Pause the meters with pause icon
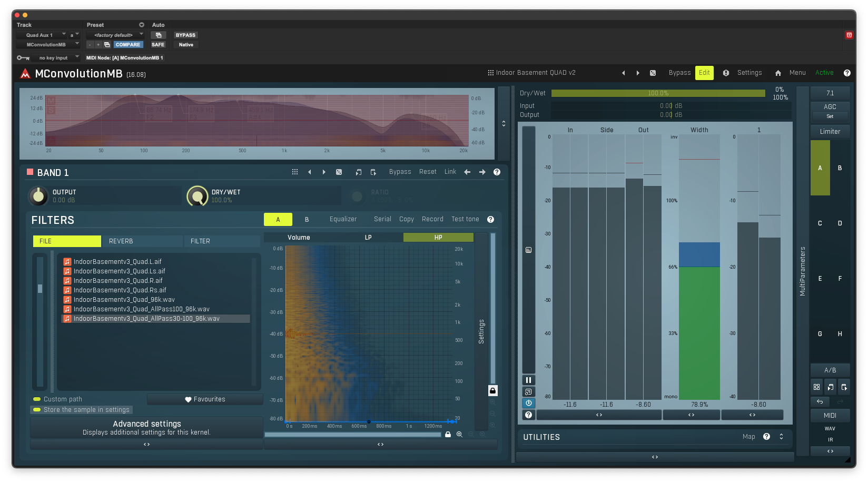The image size is (868, 482). point(528,380)
